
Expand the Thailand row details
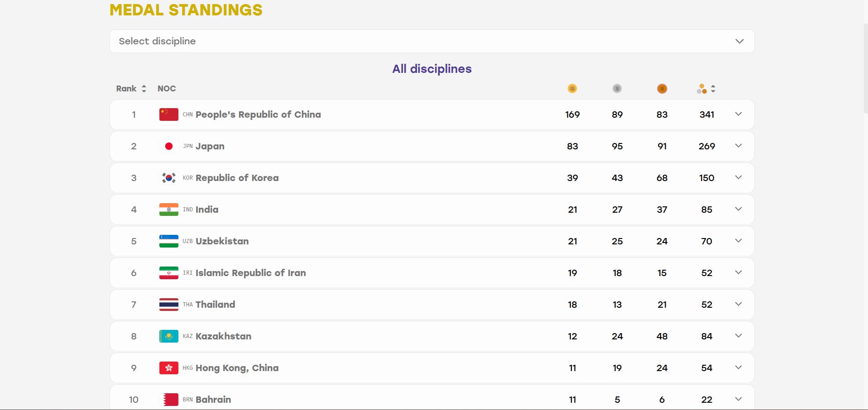[x=739, y=304]
